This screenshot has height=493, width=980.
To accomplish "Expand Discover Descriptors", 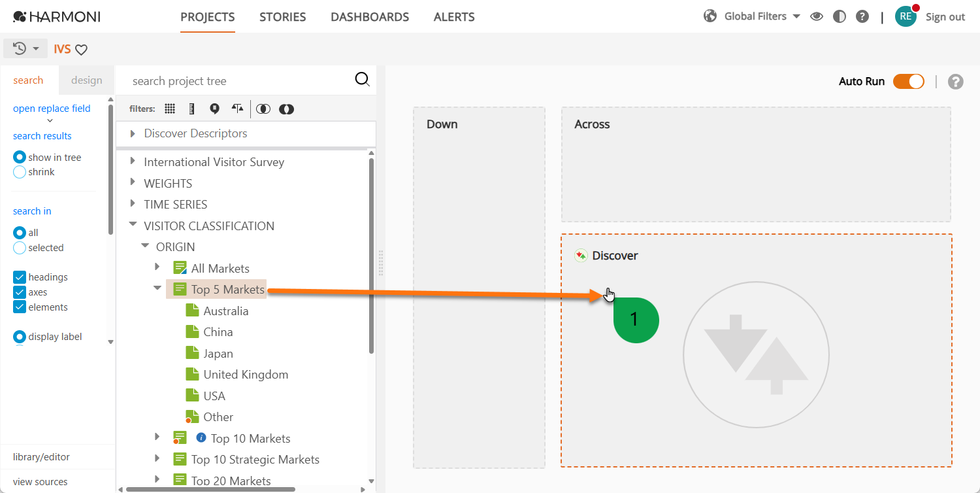I will click(133, 133).
